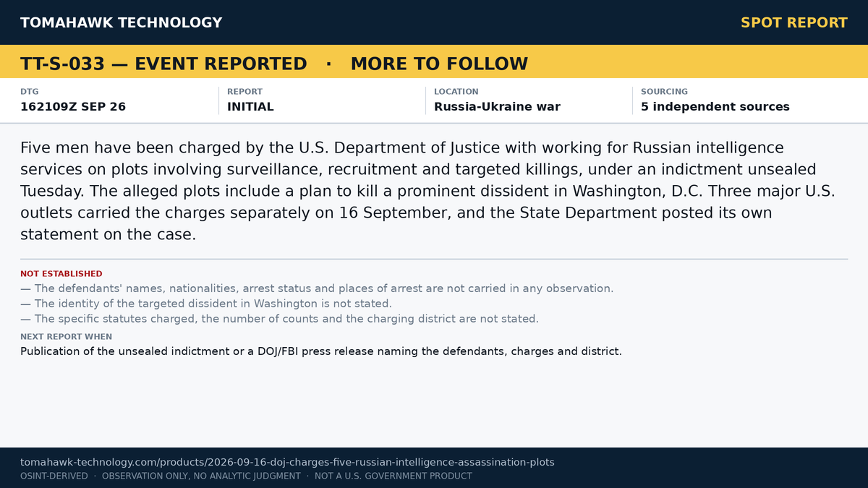Select the TT-S-033 — EVENT REPORTED banner heading

[x=163, y=64]
